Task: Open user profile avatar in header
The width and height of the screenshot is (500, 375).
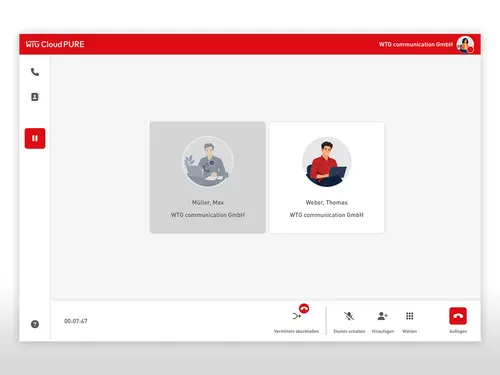Action: coord(465,44)
